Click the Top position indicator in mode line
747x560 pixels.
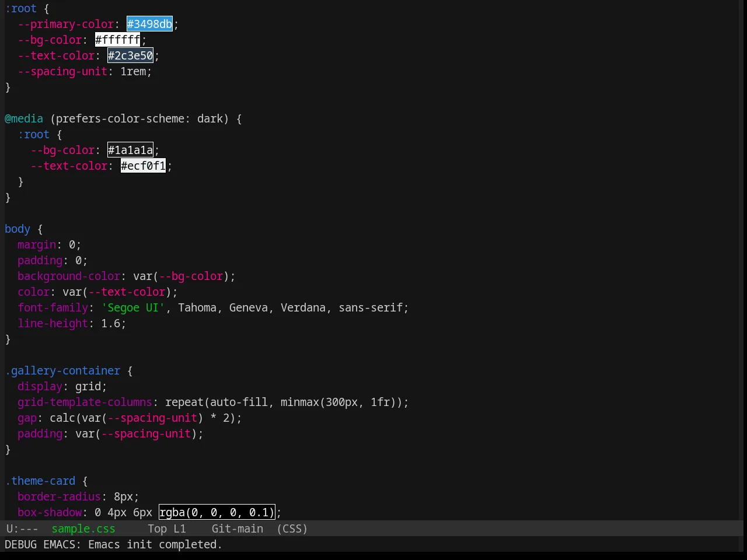point(157,528)
